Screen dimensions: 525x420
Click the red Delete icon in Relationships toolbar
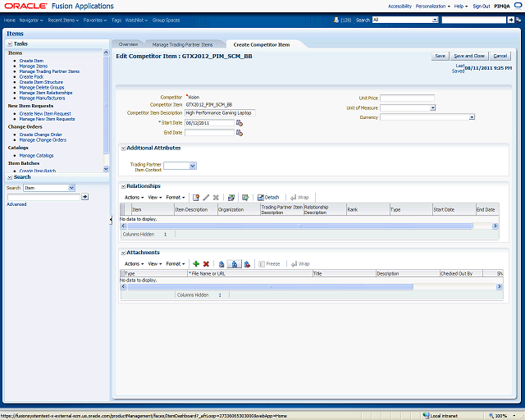coord(216,198)
